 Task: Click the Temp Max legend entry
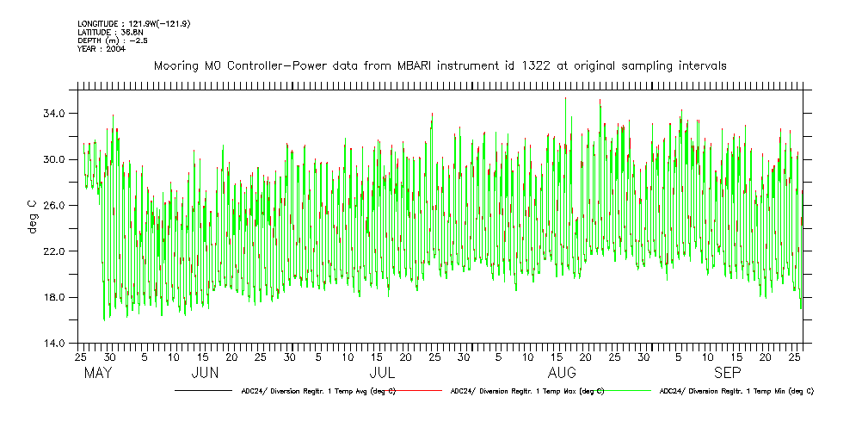point(527,391)
